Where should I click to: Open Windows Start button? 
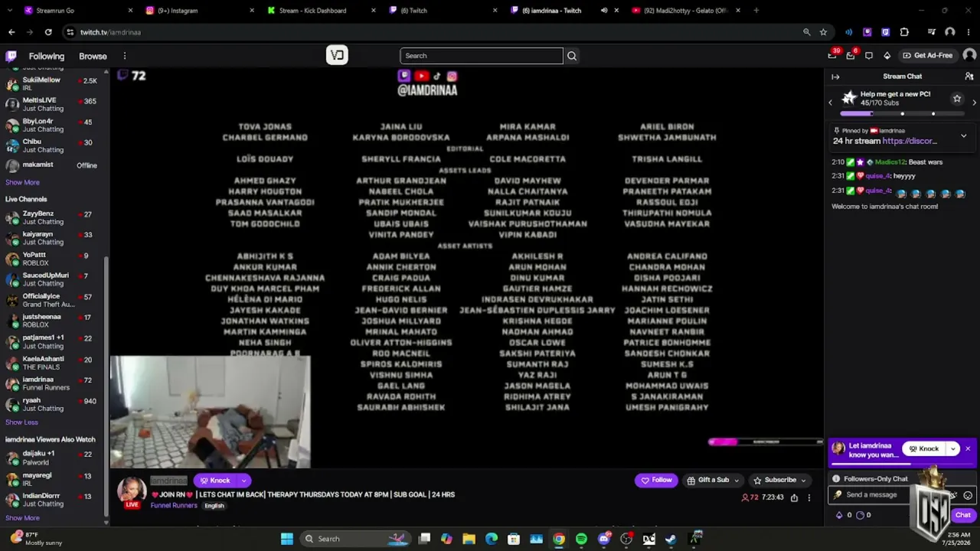pos(286,539)
